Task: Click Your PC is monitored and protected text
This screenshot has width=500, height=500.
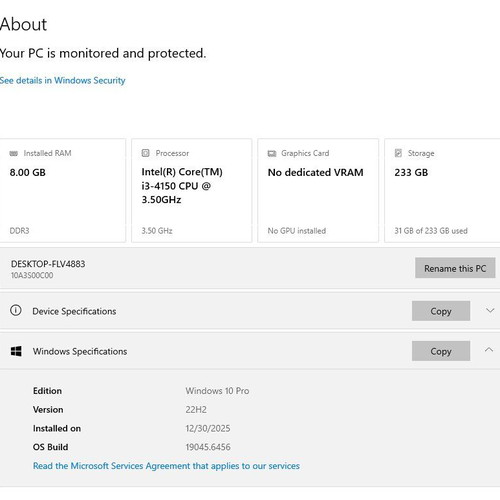Action: (x=103, y=53)
